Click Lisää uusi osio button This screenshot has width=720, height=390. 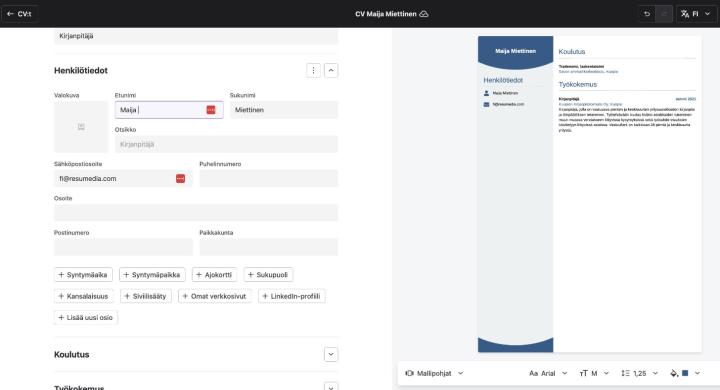(x=86, y=317)
